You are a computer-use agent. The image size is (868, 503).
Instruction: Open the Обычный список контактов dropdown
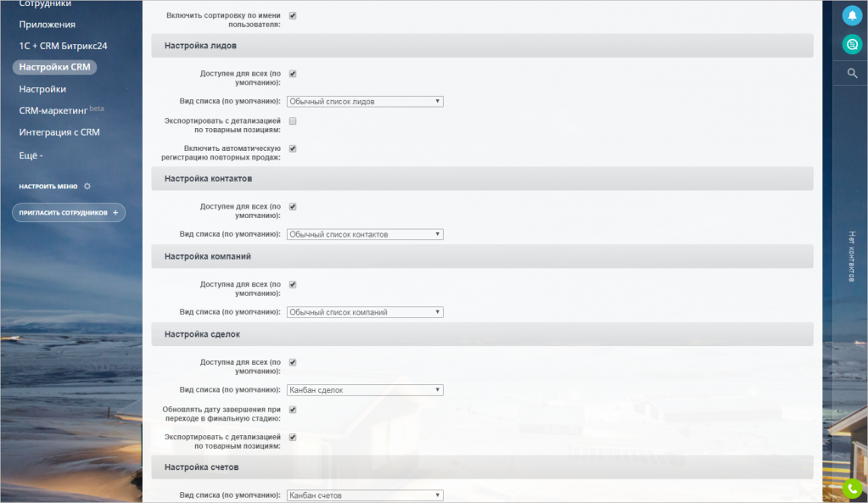click(x=365, y=234)
